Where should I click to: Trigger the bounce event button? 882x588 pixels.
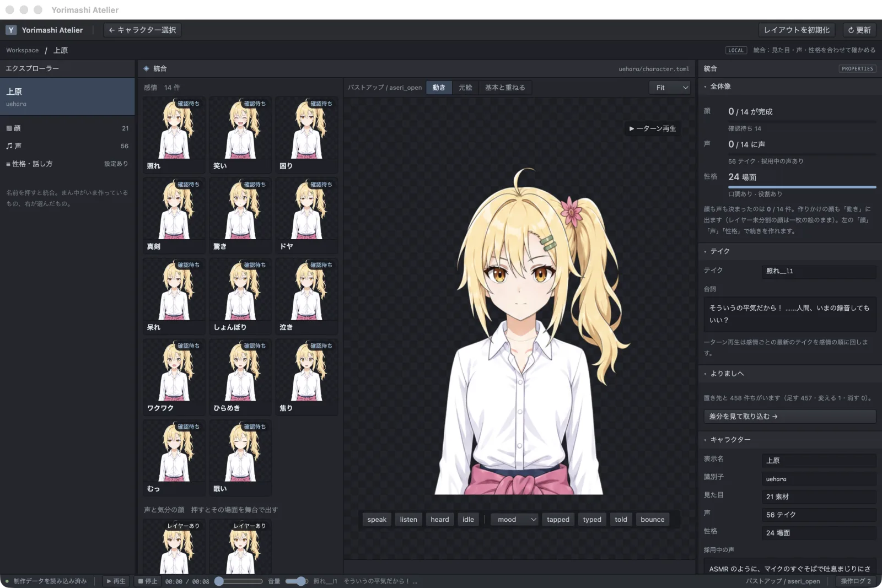pyautogui.click(x=653, y=520)
